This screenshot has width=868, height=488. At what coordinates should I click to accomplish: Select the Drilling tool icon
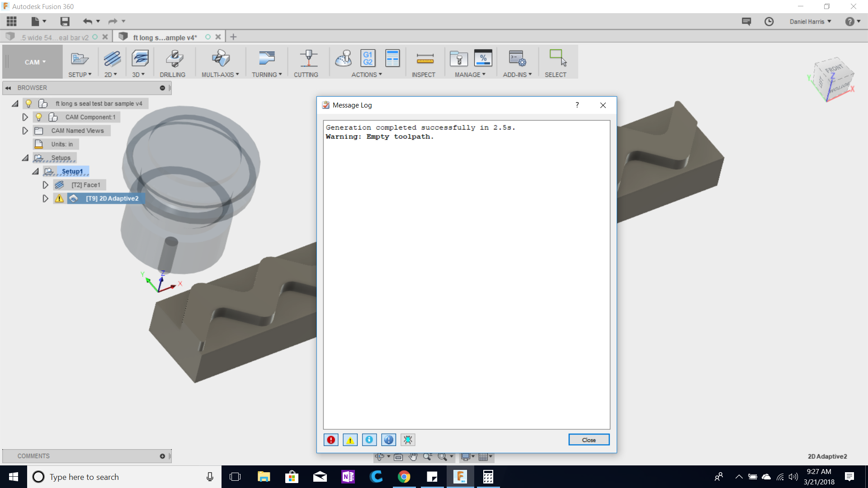tap(174, 59)
